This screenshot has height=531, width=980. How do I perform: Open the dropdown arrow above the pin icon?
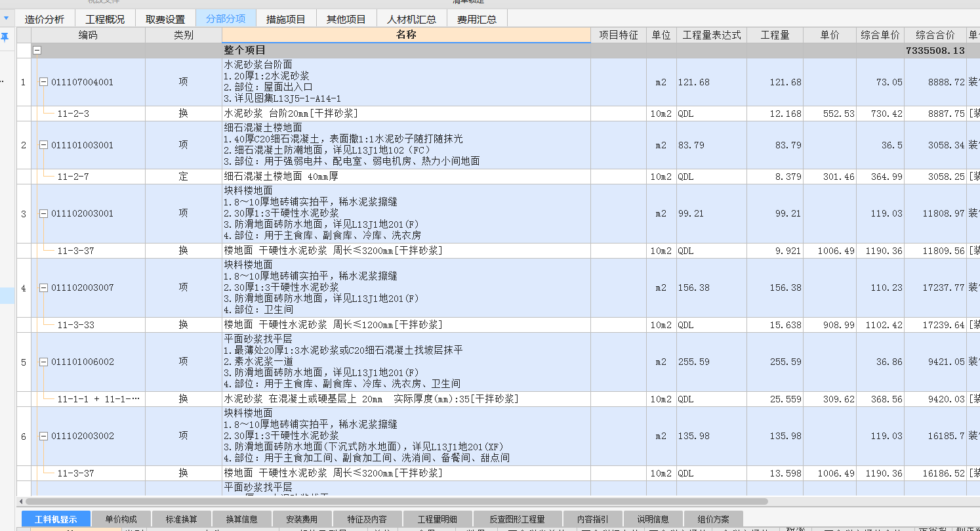pyautogui.click(x=6, y=18)
